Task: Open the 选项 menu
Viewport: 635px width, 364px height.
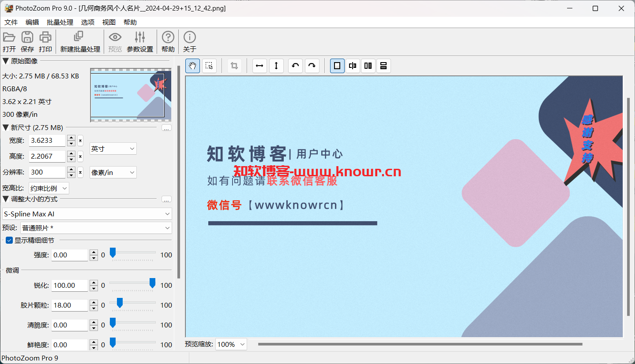Action: (x=88, y=22)
